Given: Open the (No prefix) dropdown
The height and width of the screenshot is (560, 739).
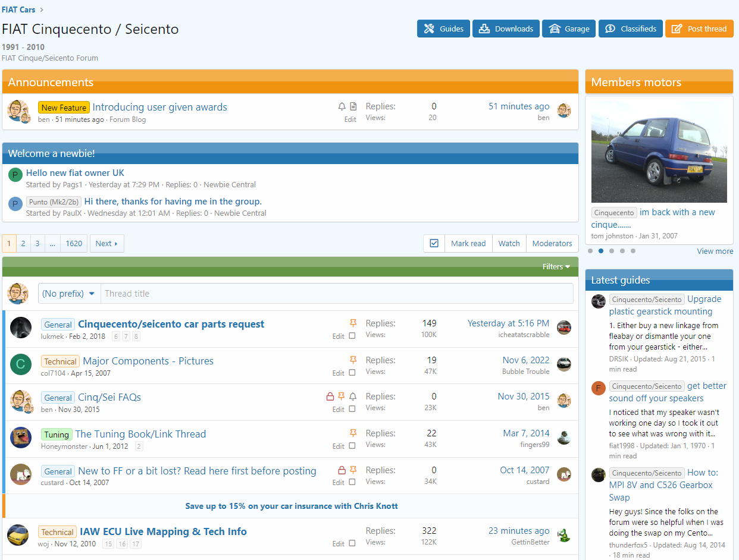Looking at the screenshot, I should (x=69, y=294).
